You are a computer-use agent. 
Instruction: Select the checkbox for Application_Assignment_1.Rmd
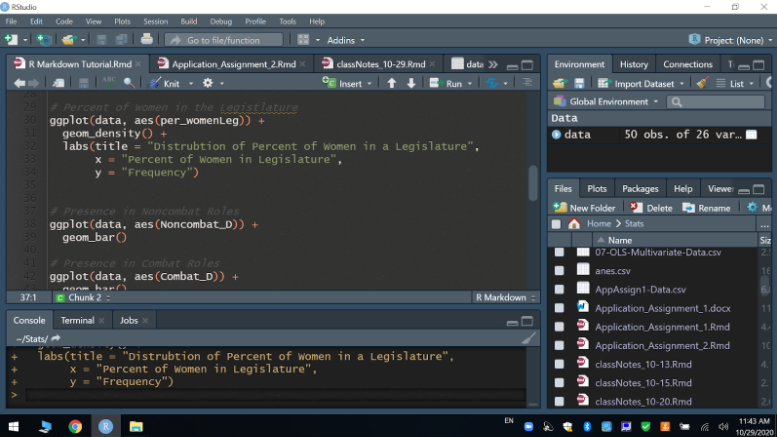(559, 327)
